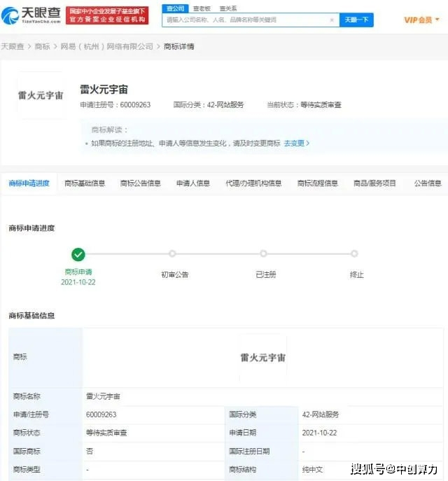This screenshot has width=448, height=481.
Task: Click the 去变更 link
Action: pyautogui.click(x=297, y=144)
